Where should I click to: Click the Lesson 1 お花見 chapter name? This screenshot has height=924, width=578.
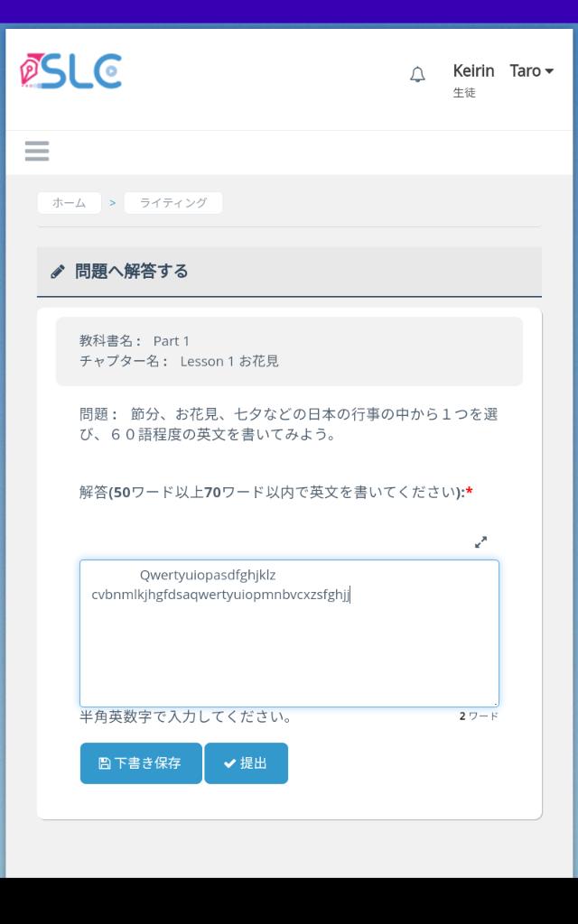coord(229,361)
